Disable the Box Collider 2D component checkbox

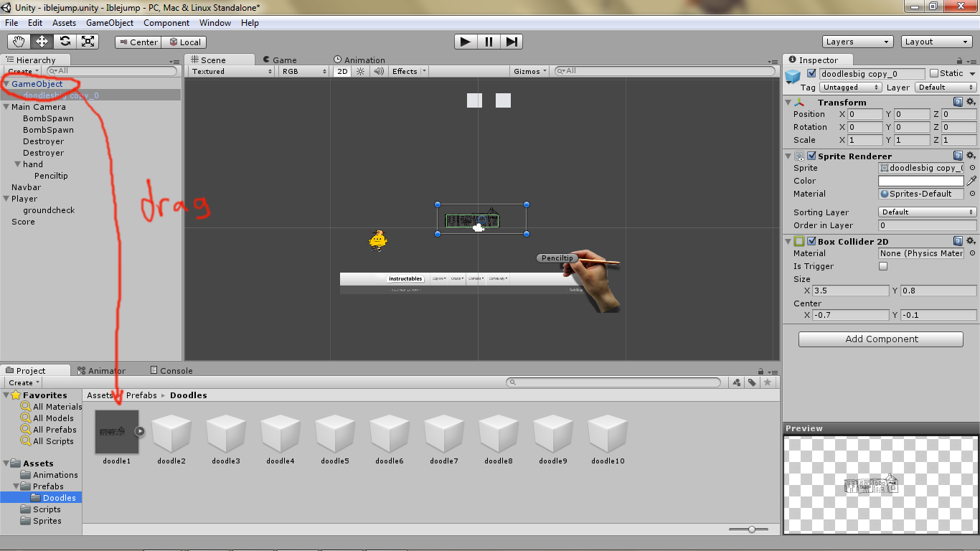tap(811, 241)
